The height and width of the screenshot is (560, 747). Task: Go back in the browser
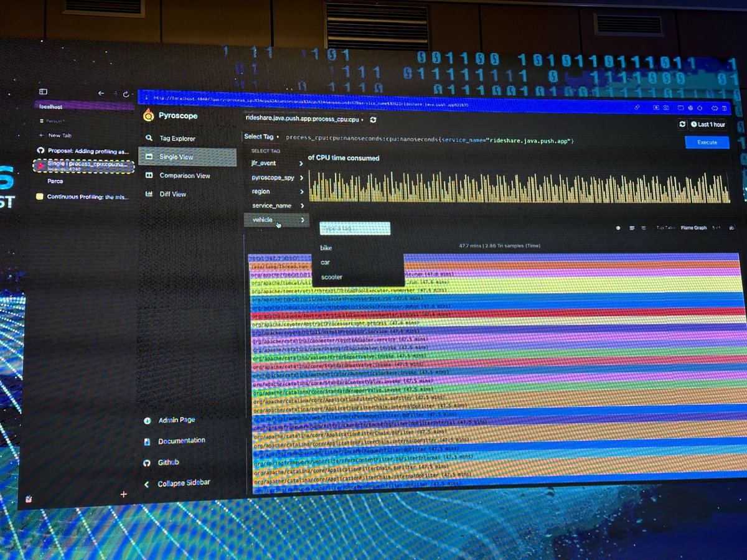tap(101, 93)
